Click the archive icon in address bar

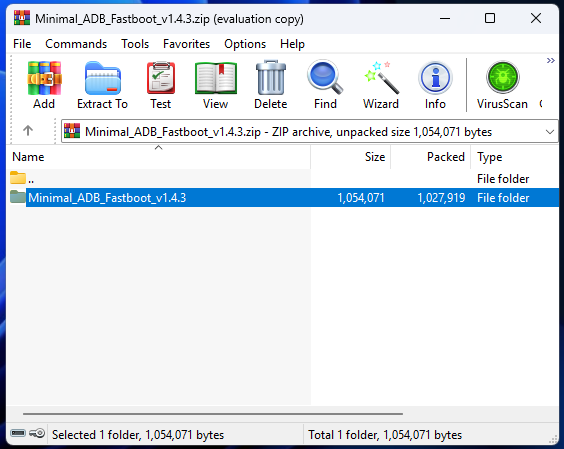tap(72, 131)
